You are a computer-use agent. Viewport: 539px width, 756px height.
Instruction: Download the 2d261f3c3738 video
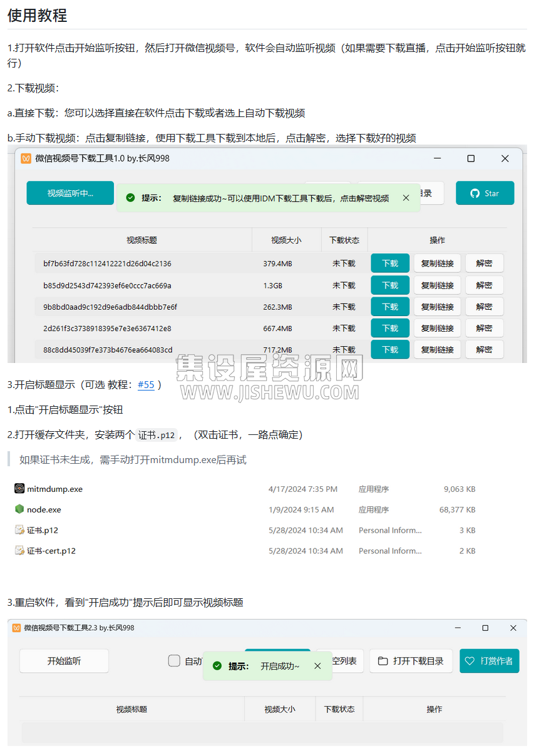390,328
